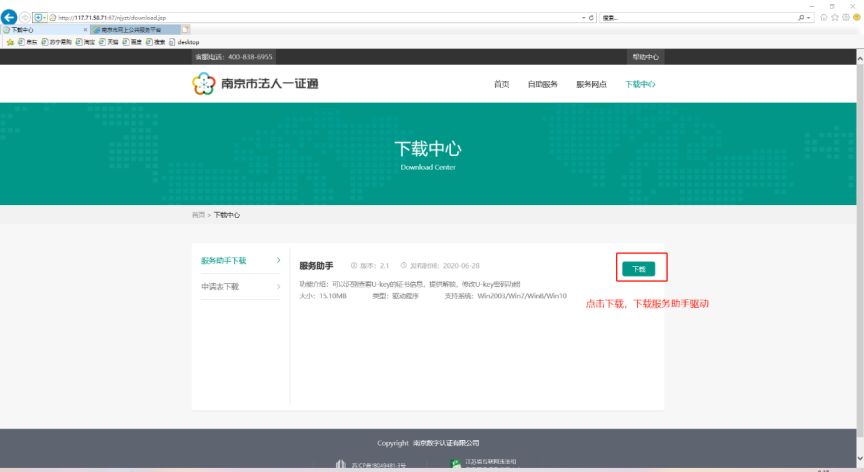Click the search magnifier icon in search box
864x472 pixels.
(x=804, y=18)
